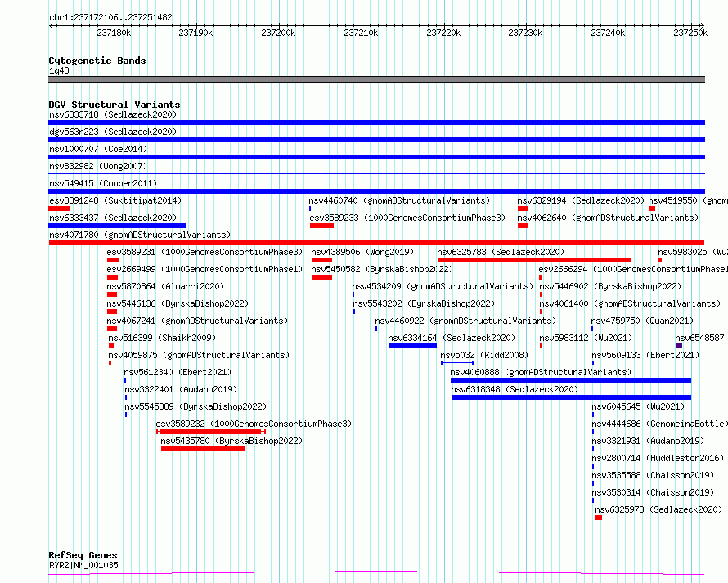Click the blue bar for nsv6333437
The height and width of the screenshot is (583, 728).
(x=118, y=226)
